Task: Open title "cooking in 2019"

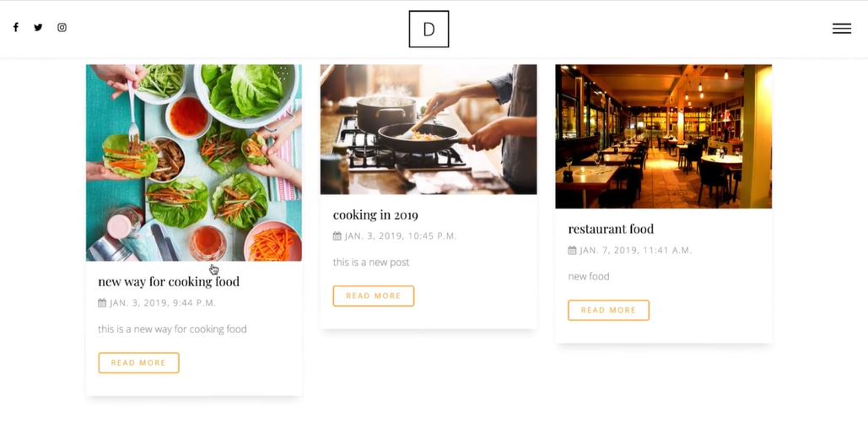Action: pyautogui.click(x=375, y=214)
